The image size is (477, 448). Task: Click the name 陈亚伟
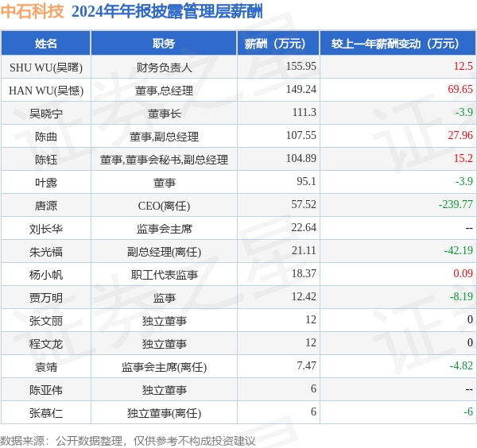point(46,390)
